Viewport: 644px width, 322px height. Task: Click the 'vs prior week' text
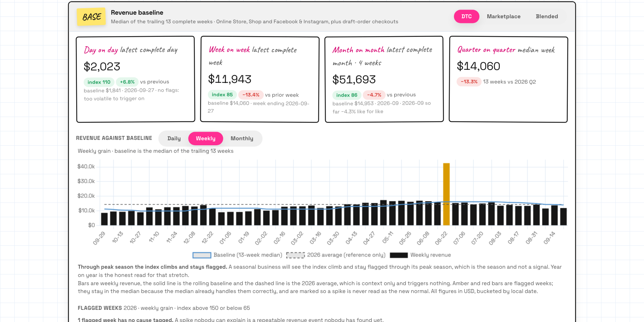[282, 95]
